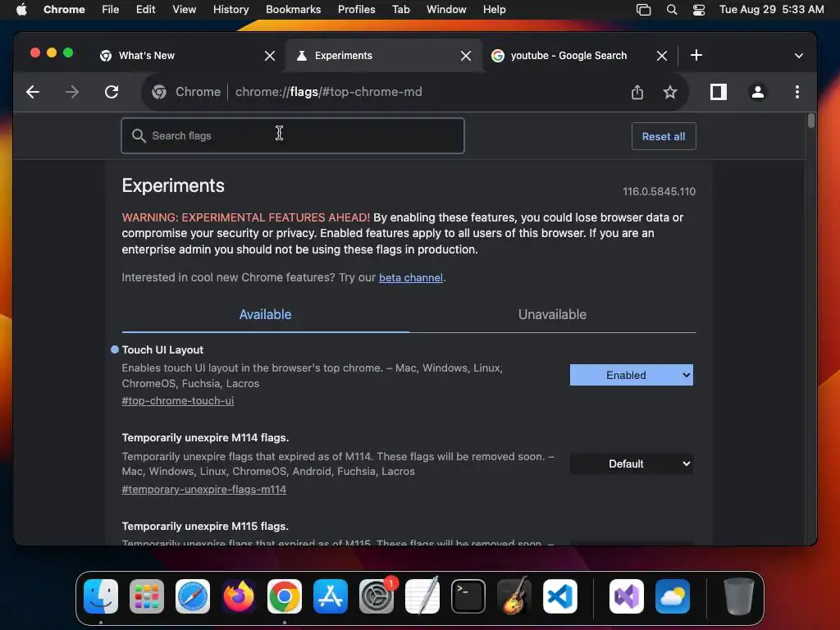
Task: Open a new tab with plus
Action: [696, 55]
